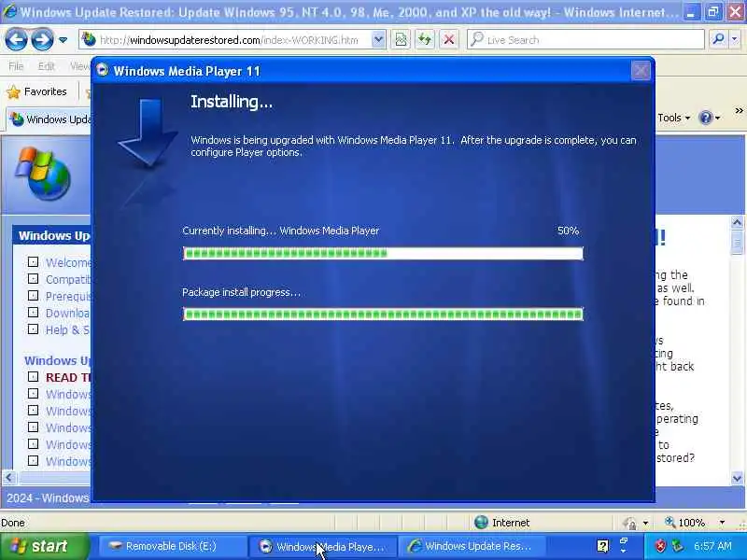747x560 pixels.
Task: Open the recent pages dropdown arrow
Action: pos(63,40)
